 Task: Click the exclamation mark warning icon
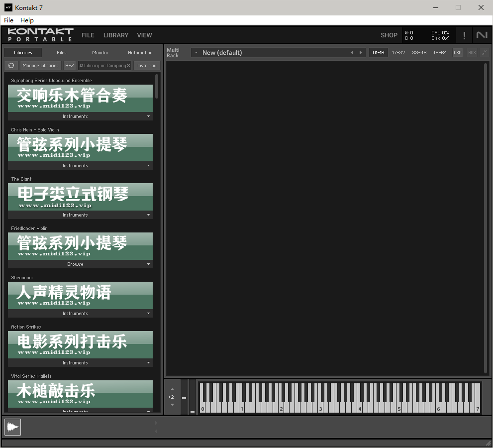[x=464, y=35]
